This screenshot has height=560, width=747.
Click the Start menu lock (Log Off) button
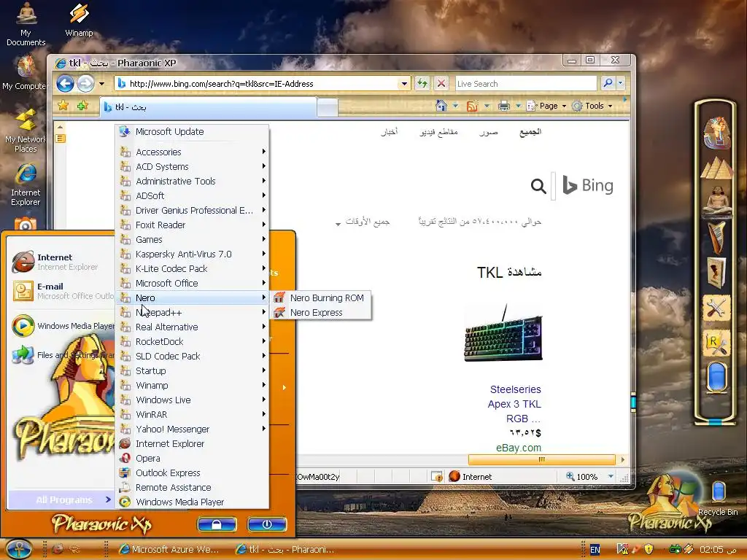pyautogui.click(x=217, y=524)
